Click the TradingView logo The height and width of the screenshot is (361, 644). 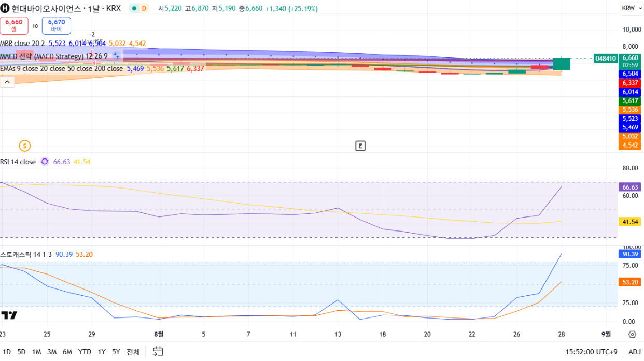pyautogui.click(x=9, y=315)
